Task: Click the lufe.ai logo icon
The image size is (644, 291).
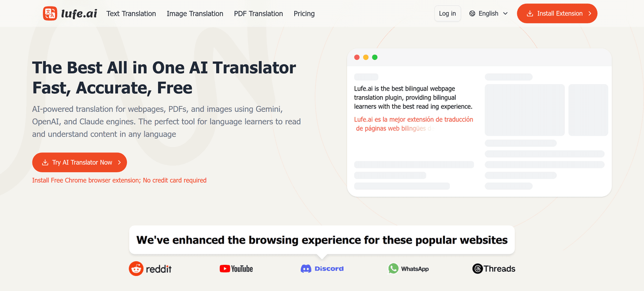Action: 50,14
